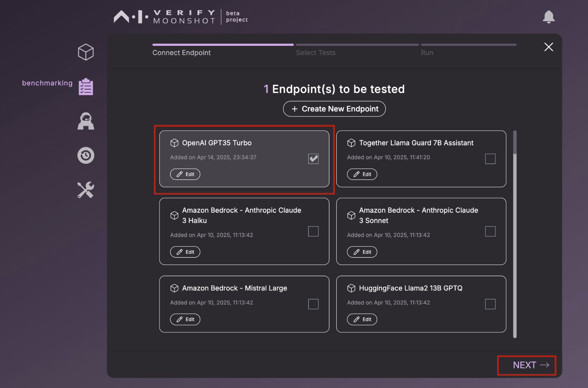Click the 'beta project' label

click(x=237, y=17)
